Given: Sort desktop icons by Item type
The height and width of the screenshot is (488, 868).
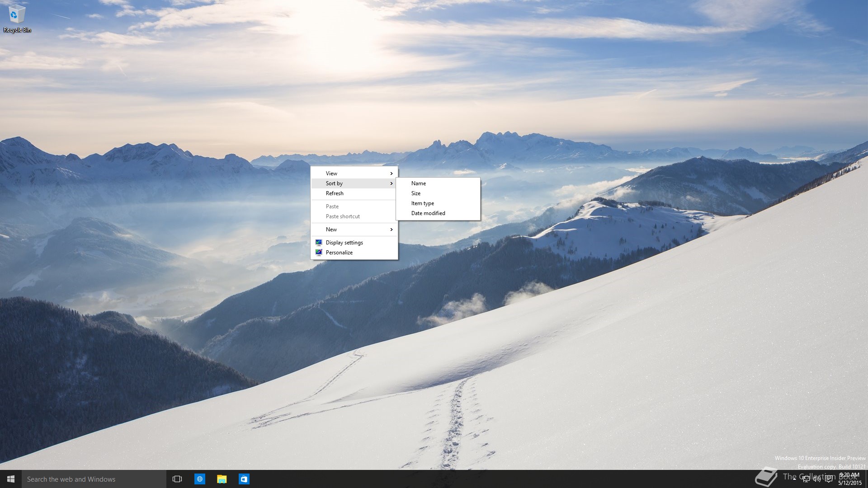Looking at the screenshot, I should click(x=438, y=203).
